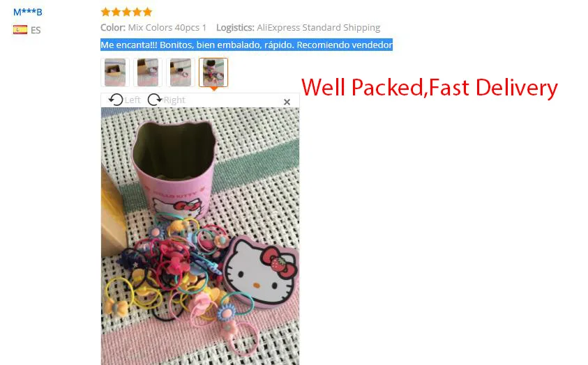Open the second review photo thumbnail
Screen dimensions: 588x365
pyautogui.click(x=148, y=72)
